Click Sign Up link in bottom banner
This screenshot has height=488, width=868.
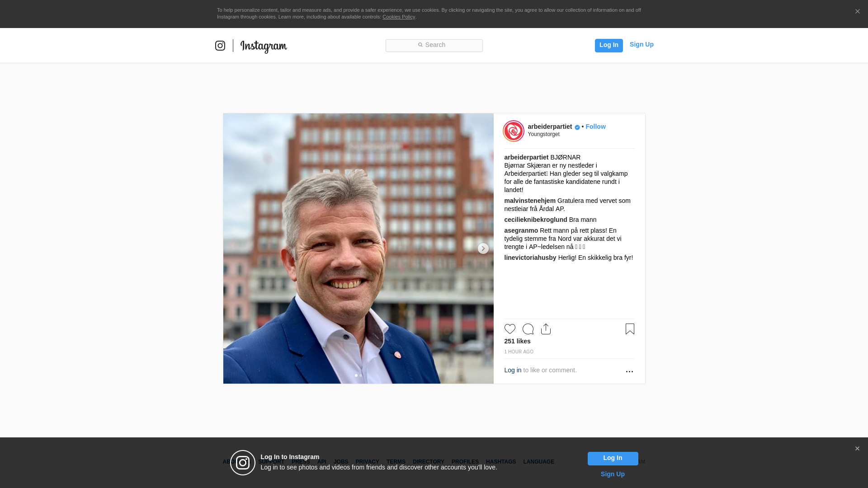(613, 474)
